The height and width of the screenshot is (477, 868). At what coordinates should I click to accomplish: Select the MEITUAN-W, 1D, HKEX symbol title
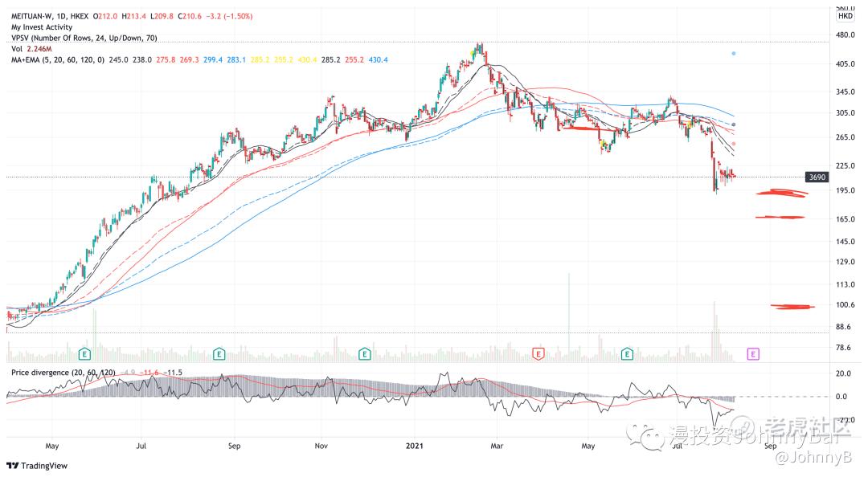[50, 16]
